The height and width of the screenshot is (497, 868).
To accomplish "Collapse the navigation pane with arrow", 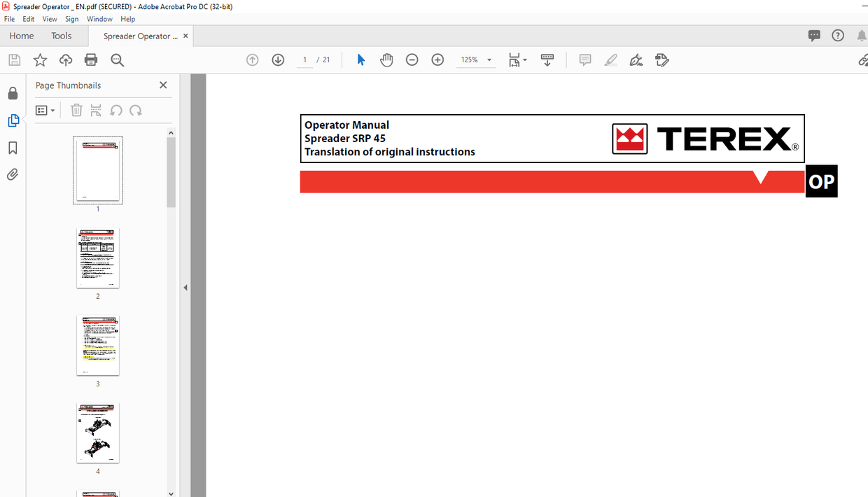I will coord(185,288).
